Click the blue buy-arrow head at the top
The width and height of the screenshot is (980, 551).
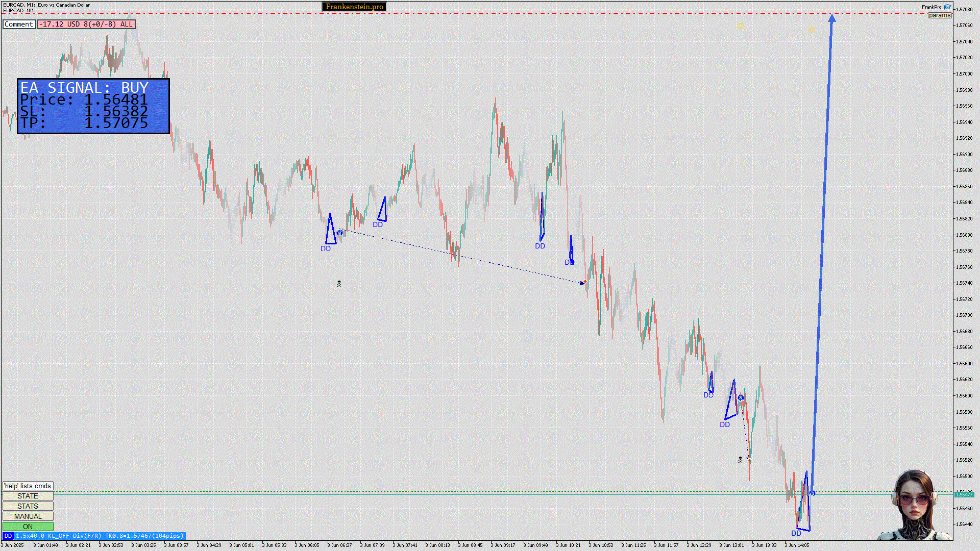[832, 19]
